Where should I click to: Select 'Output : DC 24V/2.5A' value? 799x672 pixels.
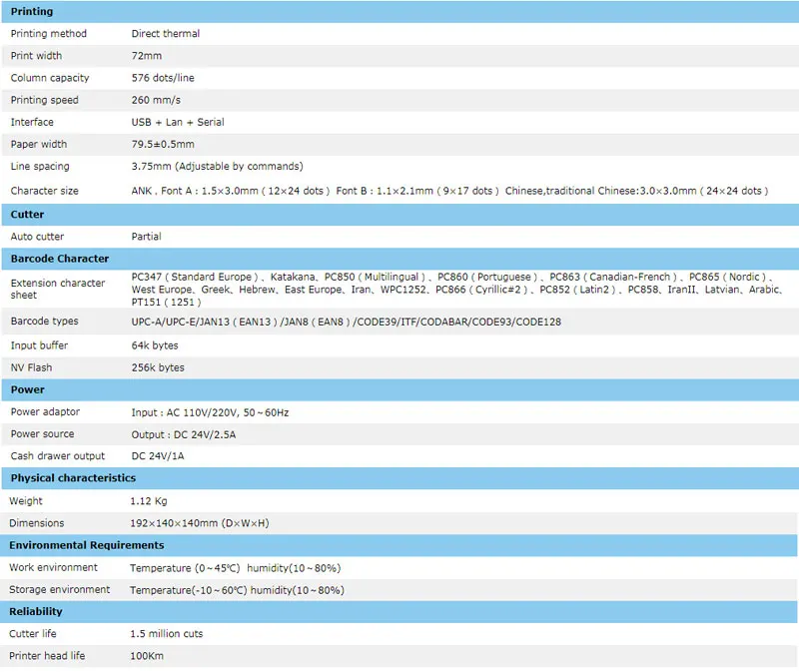184,434
